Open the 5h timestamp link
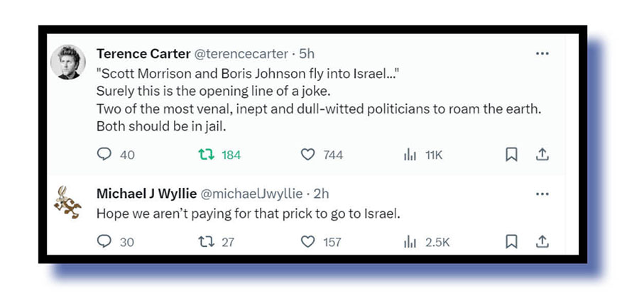Screen dimensions: 644x305 click(307, 53)
